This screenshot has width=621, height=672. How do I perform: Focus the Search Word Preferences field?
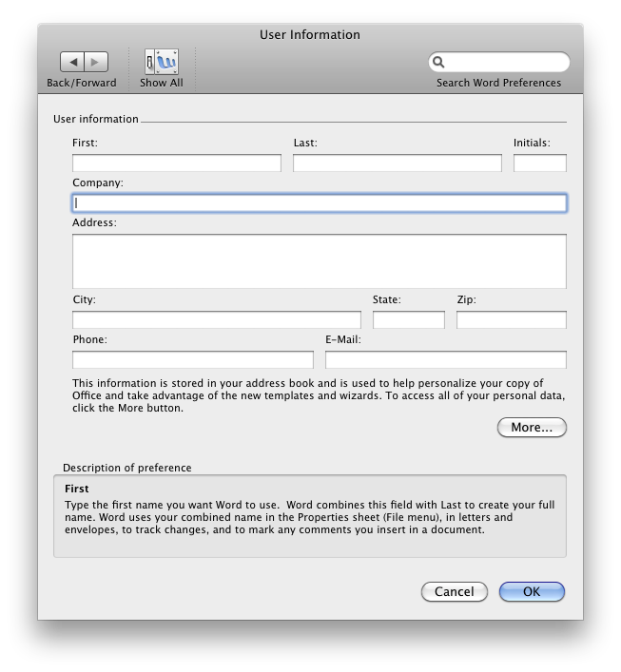point(506,63)
